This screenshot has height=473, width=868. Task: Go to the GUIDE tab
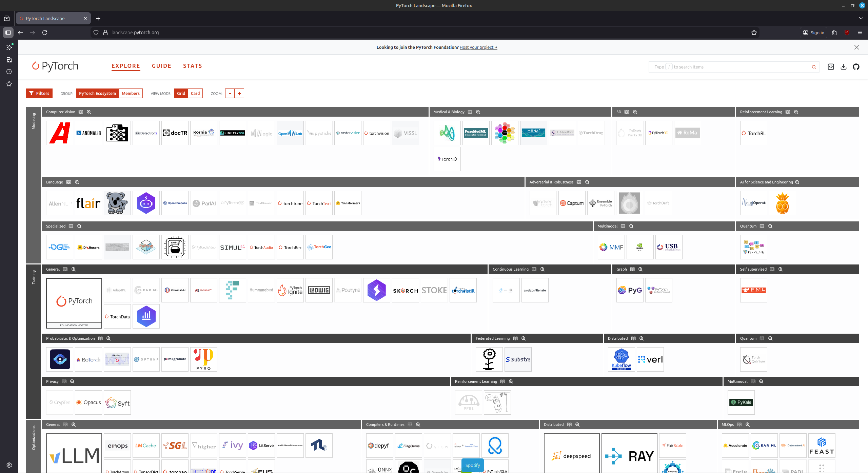click(161, 66)
